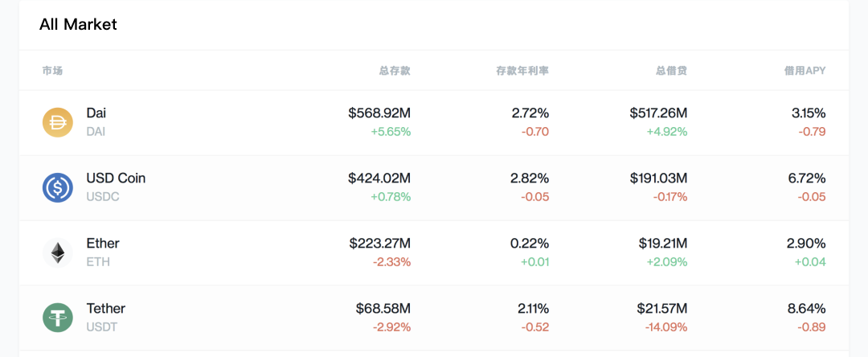The height and width of the screenshot is (357, 868).
Task: Click USD Coin borrow APY 6.72%
Action: [808, 178]
